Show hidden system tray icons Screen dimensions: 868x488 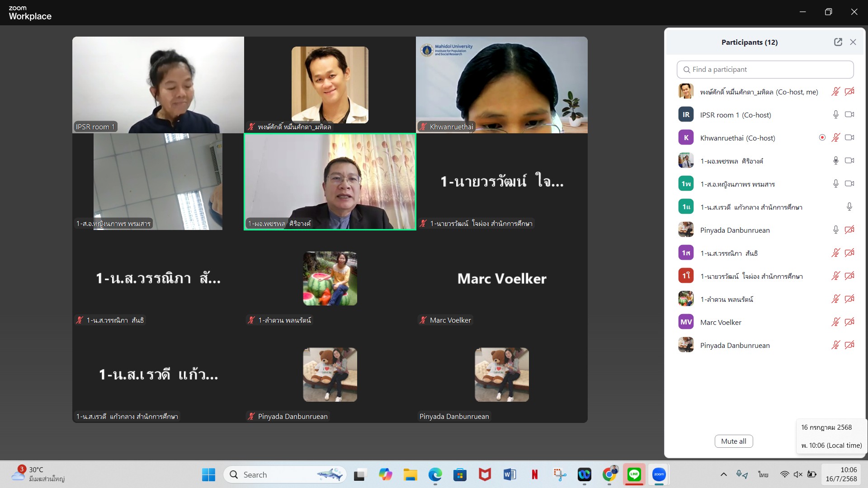pyautogui.click(x=723, y=474)
